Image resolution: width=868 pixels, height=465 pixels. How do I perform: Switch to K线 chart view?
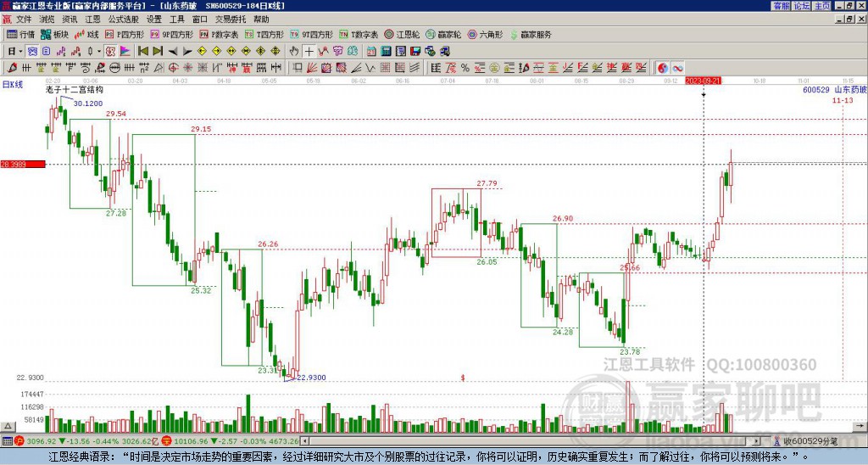pos(86,34)
